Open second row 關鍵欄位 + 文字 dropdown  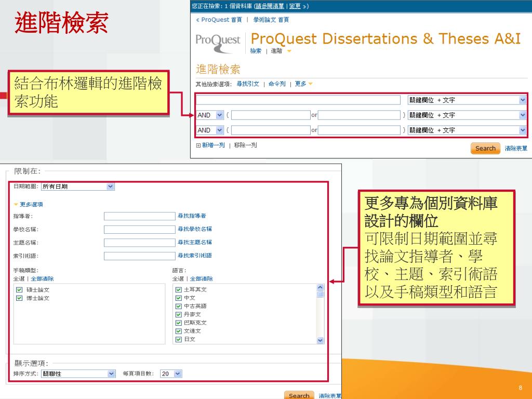pos(467,115)
